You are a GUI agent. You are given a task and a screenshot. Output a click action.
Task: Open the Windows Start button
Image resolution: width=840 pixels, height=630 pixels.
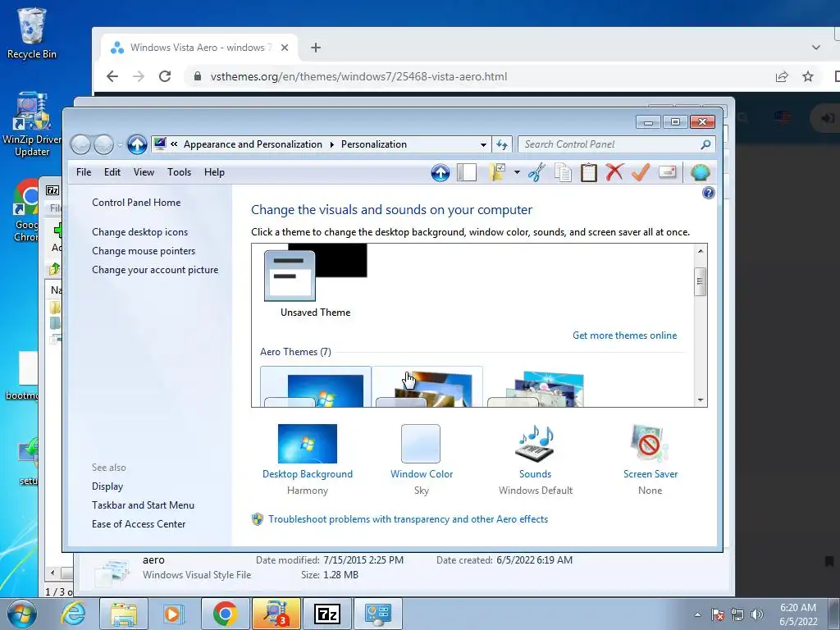(22, 614)
